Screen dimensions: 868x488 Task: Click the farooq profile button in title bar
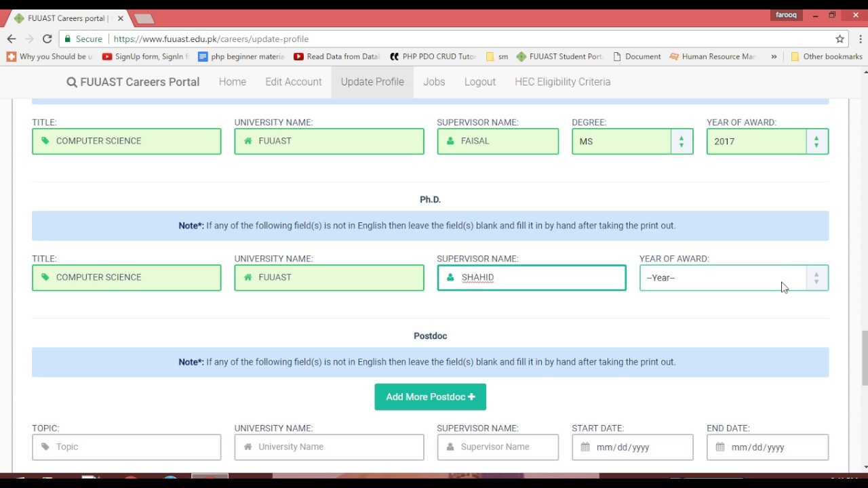(x=786, y=15)
